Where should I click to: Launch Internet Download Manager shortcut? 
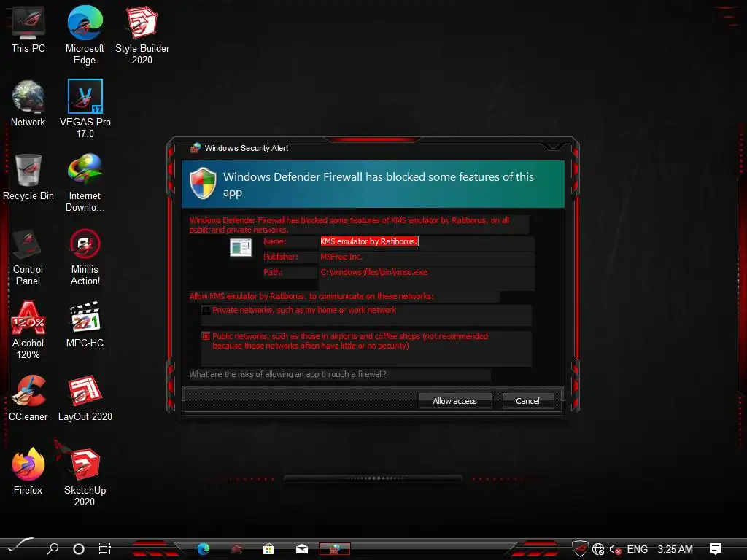click(85, 182)
